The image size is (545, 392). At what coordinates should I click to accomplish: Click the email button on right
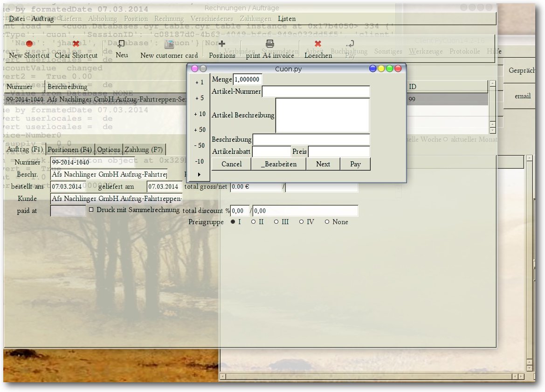pos(520,96)
